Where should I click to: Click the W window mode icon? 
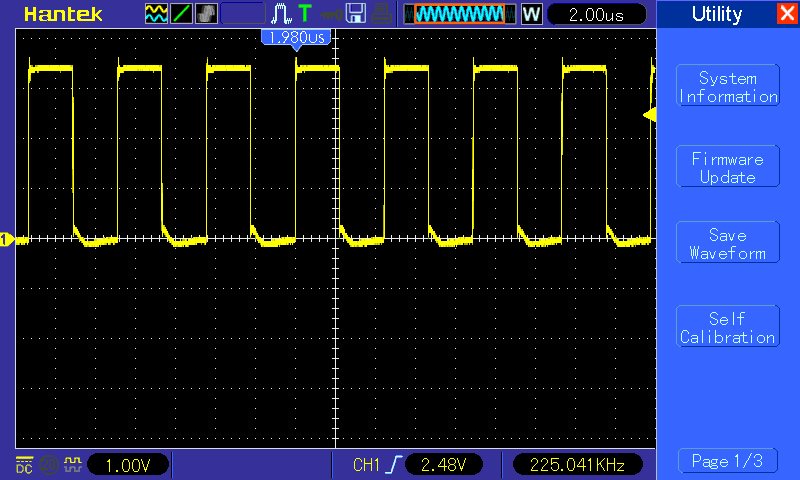(531, 14)
